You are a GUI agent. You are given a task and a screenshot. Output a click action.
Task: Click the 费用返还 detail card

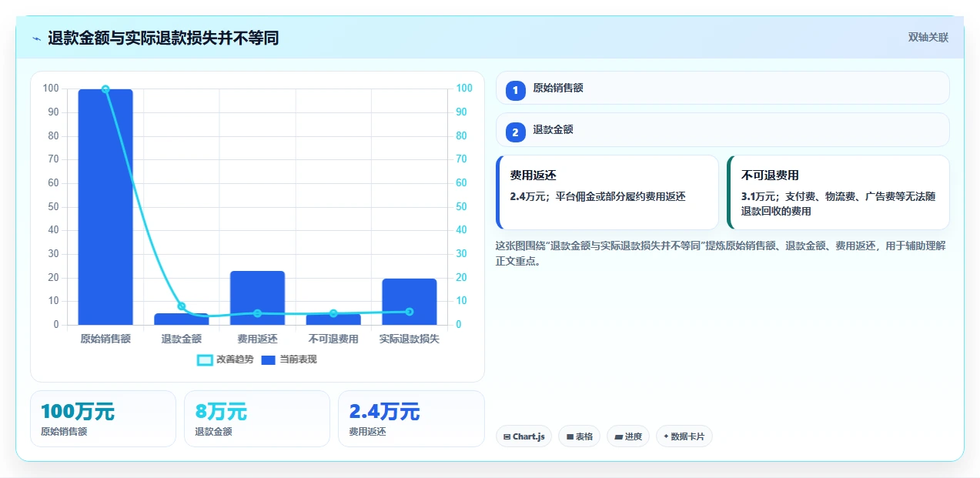[607, 192]
